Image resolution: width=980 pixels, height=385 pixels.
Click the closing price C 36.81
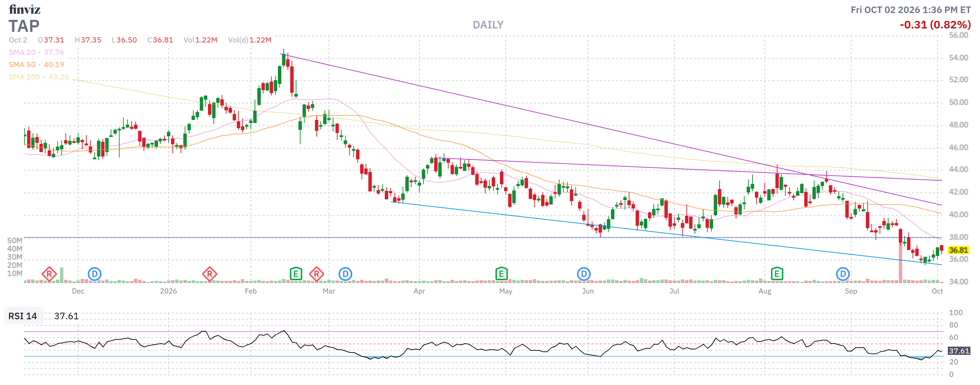160,40
